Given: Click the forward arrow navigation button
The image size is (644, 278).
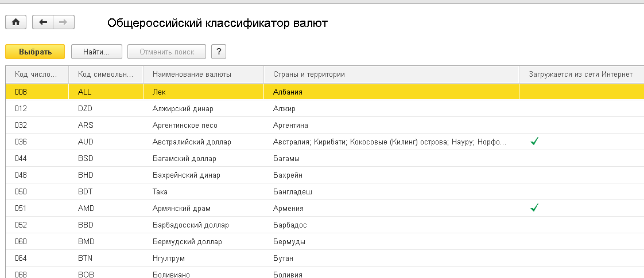Looking at the screenshot, I should coord(63,22).
